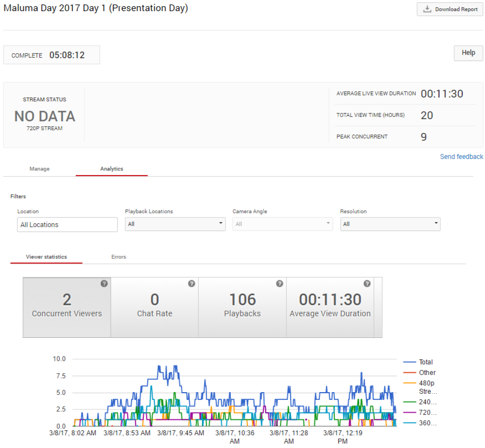Click help icon on Average View Duration card
Viewport: 485px width, 448px height.
[367, 284]
